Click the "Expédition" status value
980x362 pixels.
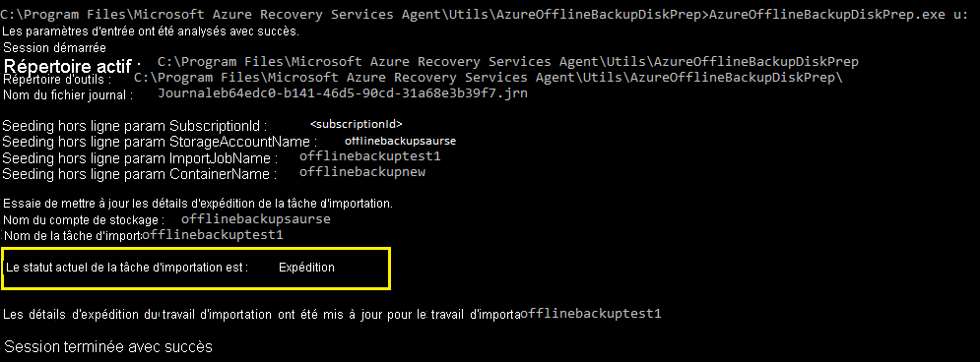306,268
